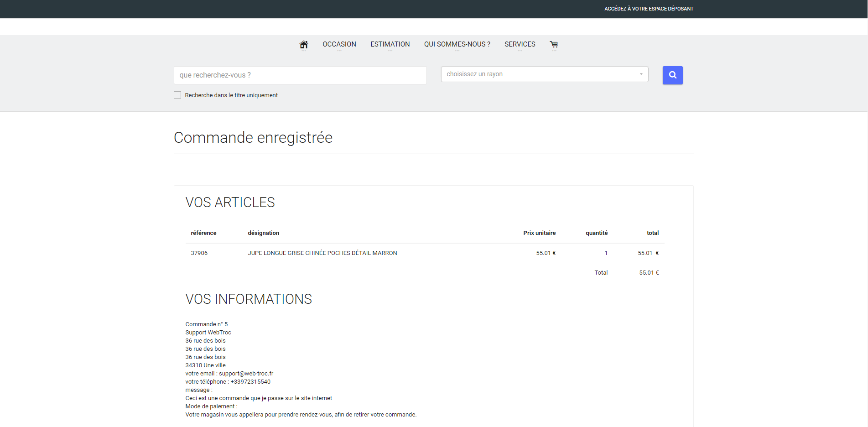
Task: Open the 'choisissez un rayon' dropdown
Action: tap(545, 74)
